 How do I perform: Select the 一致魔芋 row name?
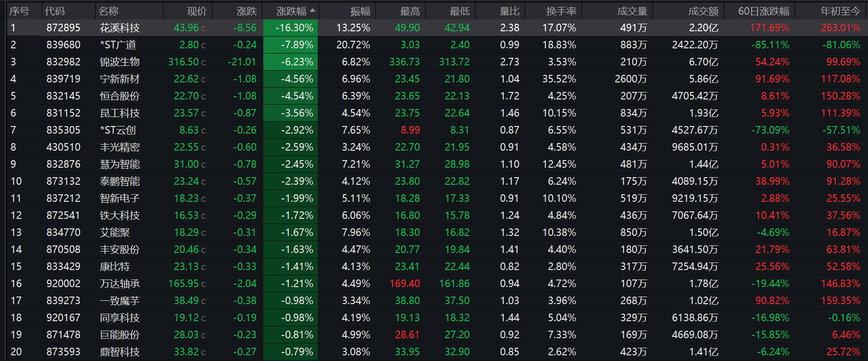coord(120,301)
